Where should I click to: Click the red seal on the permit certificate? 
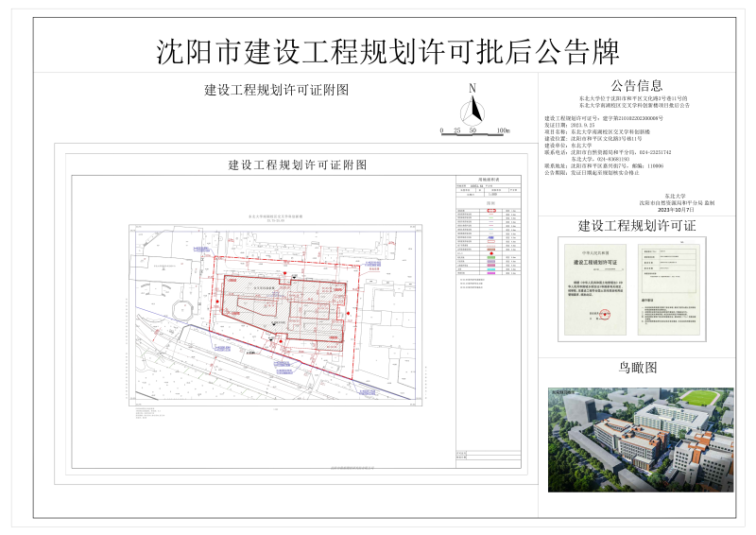[603, 315]
